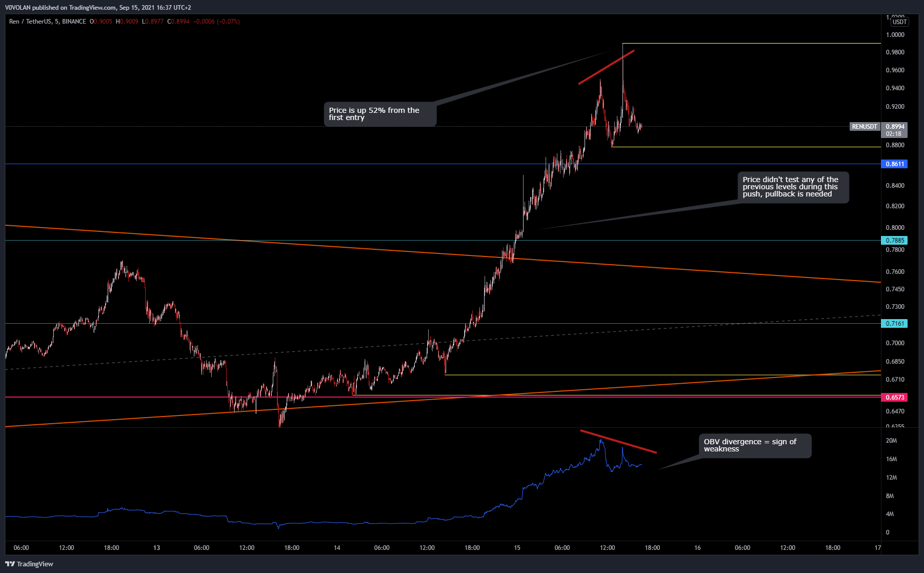Click the 0.7000 price scale label
This screenshot has height=573, width=924.
click(895, 343)
